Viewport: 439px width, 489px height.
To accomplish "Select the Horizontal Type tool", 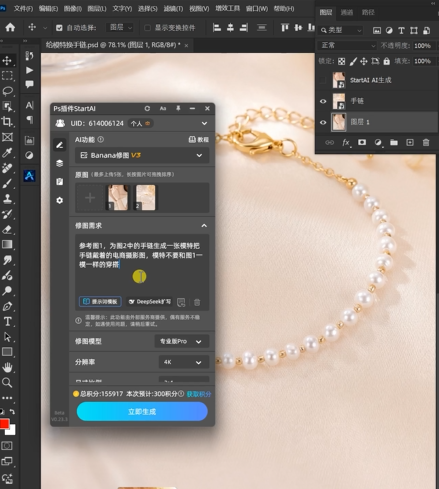I will pos(7,321).
